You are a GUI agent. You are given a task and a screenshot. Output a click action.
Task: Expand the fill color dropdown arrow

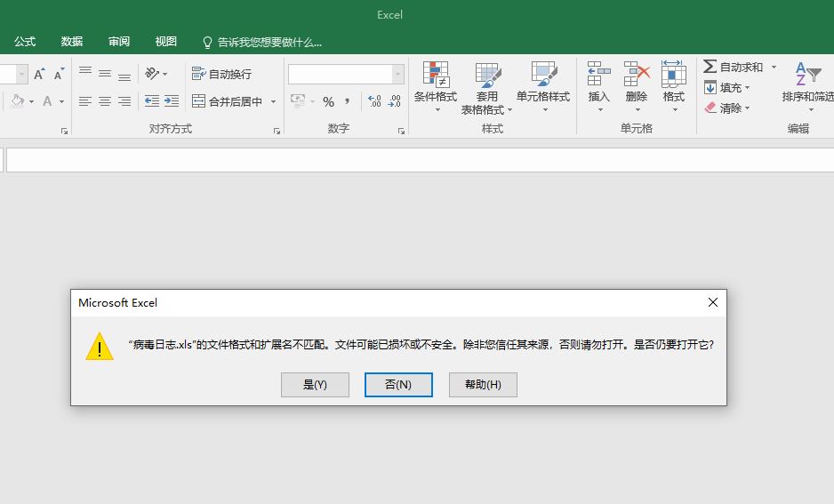click(31, 101)
